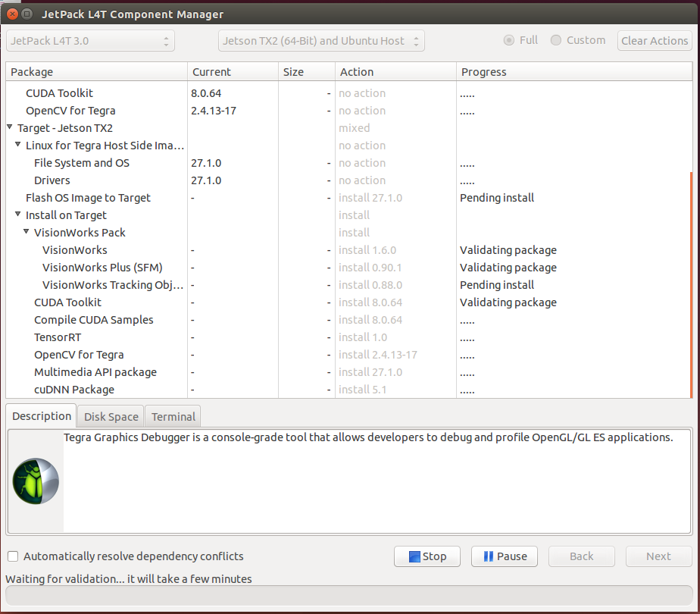Switch to the Disk Space tab
The width and height of the screenshot is (700, 614).
coord(111,417)
